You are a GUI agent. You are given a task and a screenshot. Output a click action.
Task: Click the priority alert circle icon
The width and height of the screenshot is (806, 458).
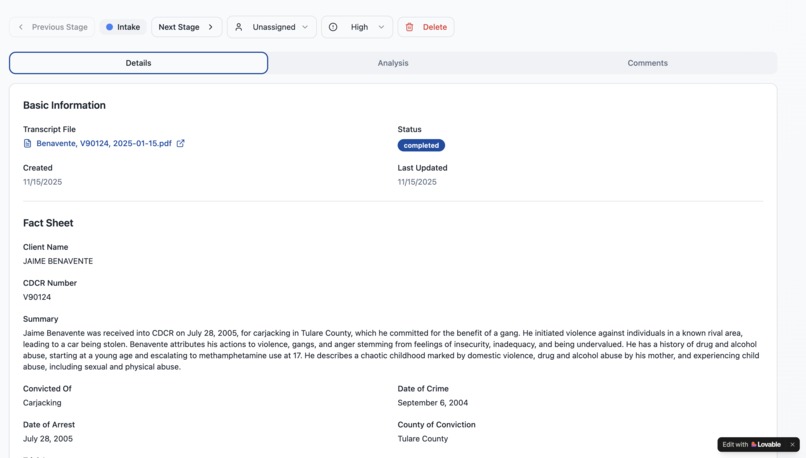pyautogui.click(x=333, y=27)
